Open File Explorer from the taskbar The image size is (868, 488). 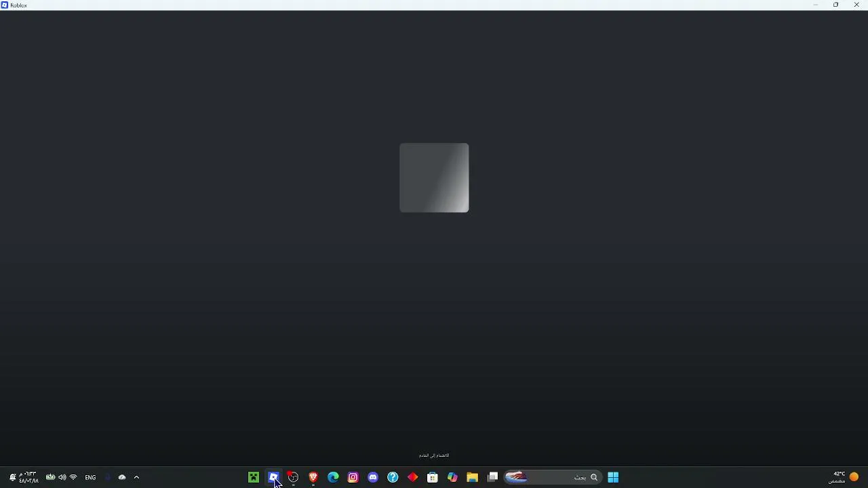(472, 477)
